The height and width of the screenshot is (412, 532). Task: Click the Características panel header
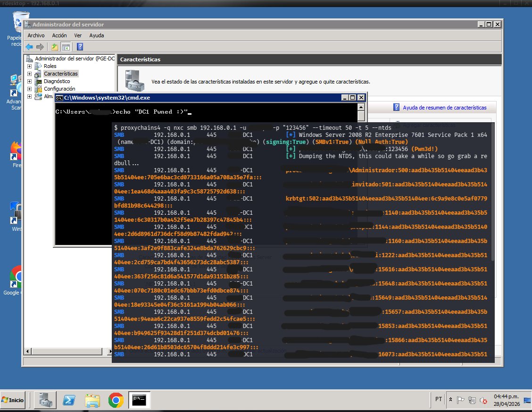coord(309,59)
